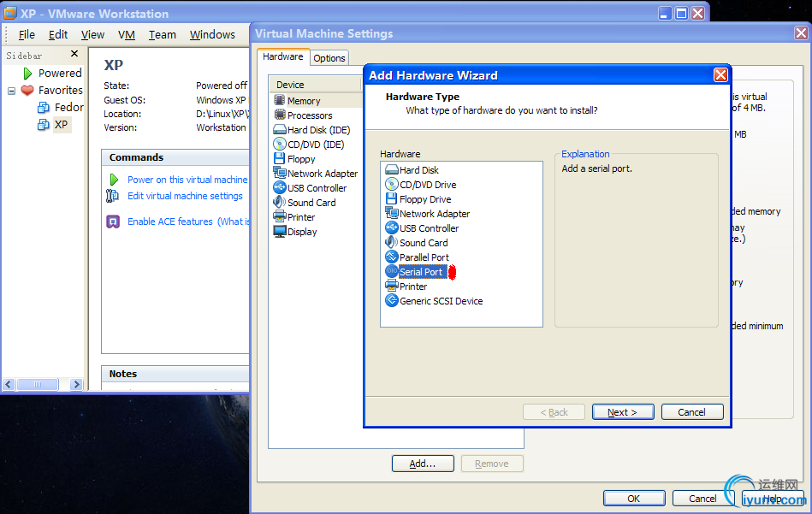Click Network Adapter icon in Device list
812x514 pixels.
click(280, 173)
